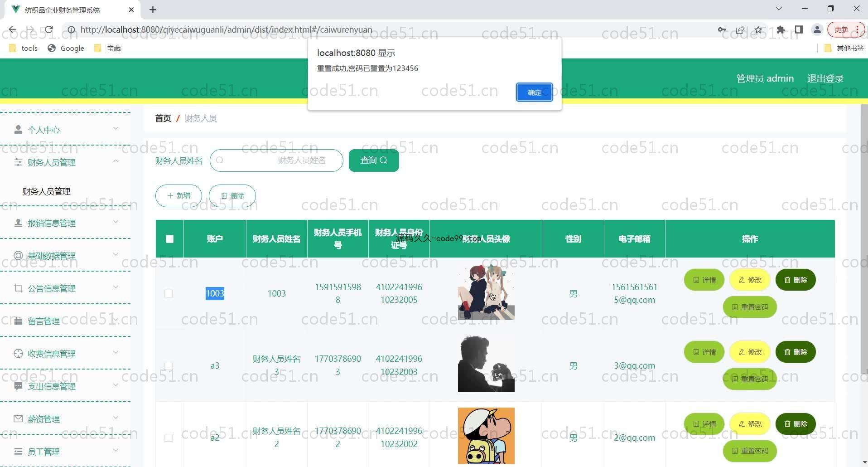Go back with the browser back arrow
The height and width of the screenshot is (467, 868).
click(x=12, y=30)
